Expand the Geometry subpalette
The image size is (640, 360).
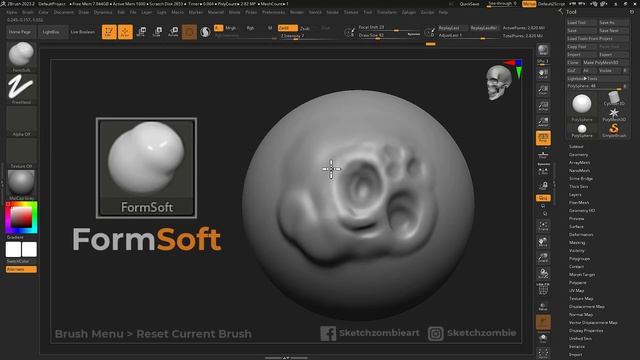click(x=579, y=155)
